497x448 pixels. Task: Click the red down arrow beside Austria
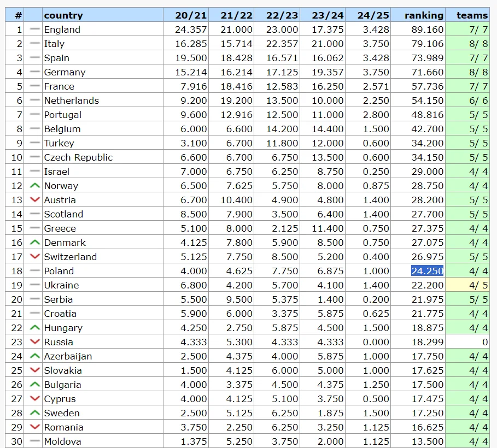[35, 200]
